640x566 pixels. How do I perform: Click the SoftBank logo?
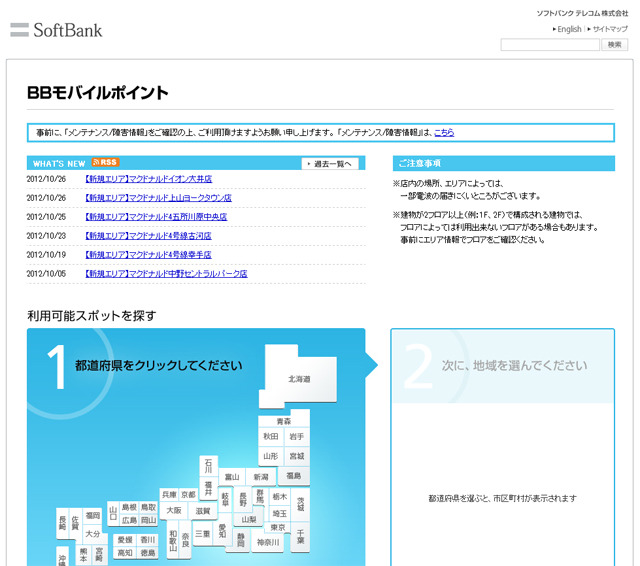point(56,30)
